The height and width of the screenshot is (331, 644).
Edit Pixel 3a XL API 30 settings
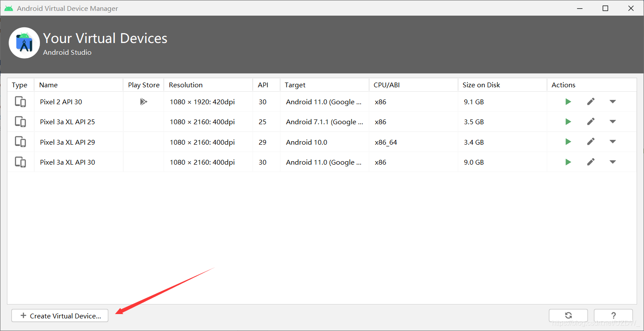click(591, 162)
